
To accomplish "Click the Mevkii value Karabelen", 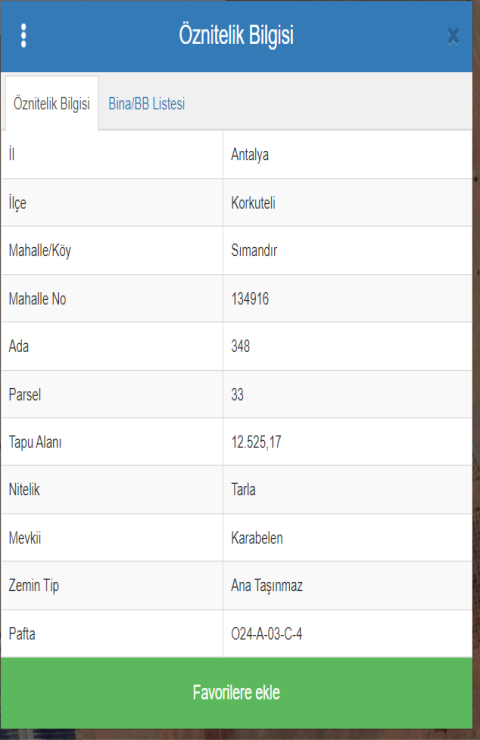I will pos(257,538).
